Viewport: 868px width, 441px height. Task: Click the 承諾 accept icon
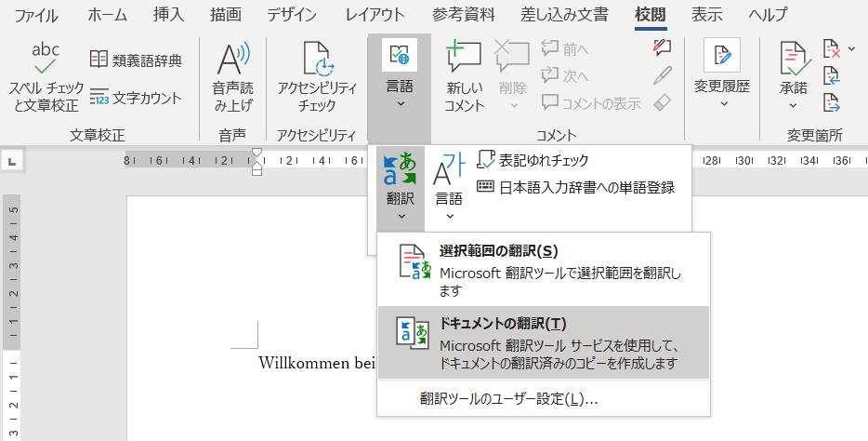(794, 59)
